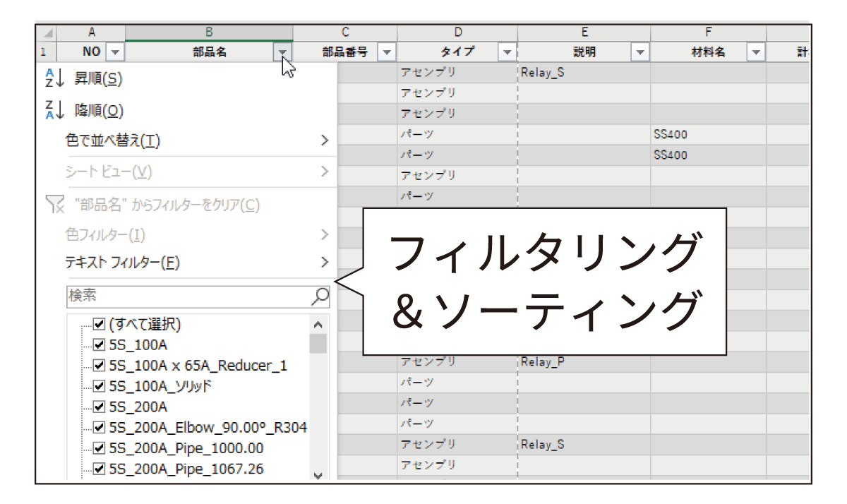Click the 説明 filter dropdown button

click(639, 52)
